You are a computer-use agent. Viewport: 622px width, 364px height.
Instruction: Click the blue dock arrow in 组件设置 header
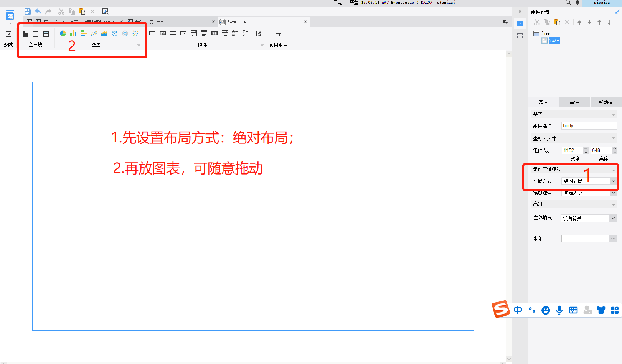pyautogui.click(x=617, y=12)
